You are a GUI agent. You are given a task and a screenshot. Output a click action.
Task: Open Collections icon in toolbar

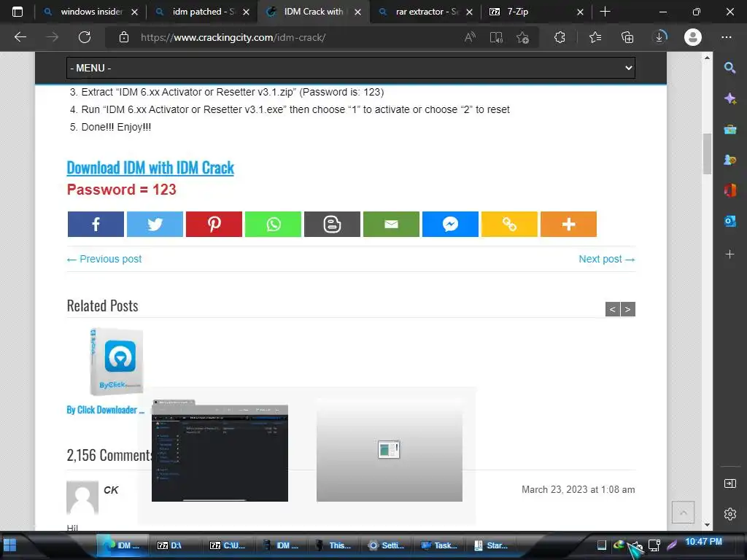pos(627,37)
